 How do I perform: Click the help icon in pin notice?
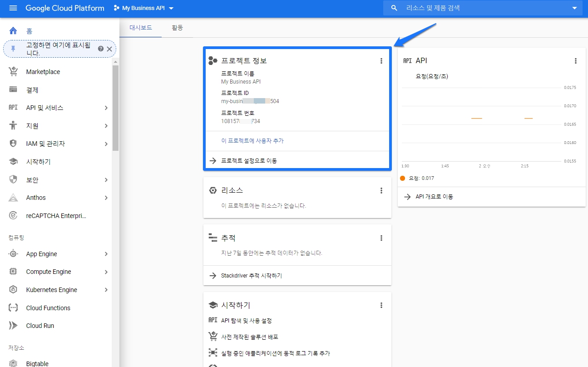[x=100, y=49]
